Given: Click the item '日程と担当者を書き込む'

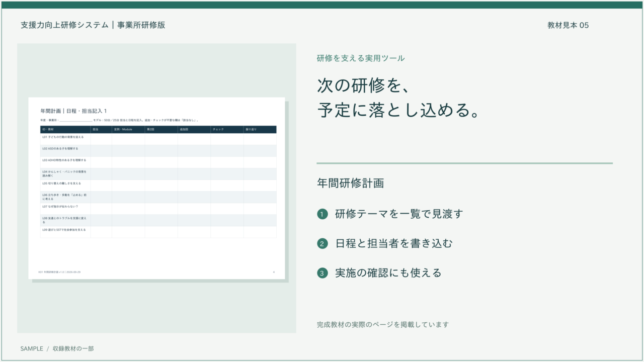Looking at the screenshot, I should click(x=394, y=243).
